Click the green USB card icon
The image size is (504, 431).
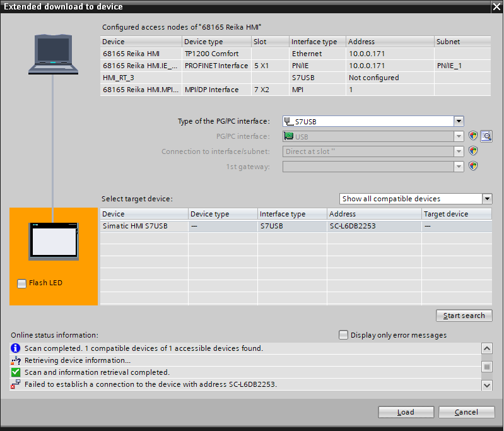coord(289,136)
